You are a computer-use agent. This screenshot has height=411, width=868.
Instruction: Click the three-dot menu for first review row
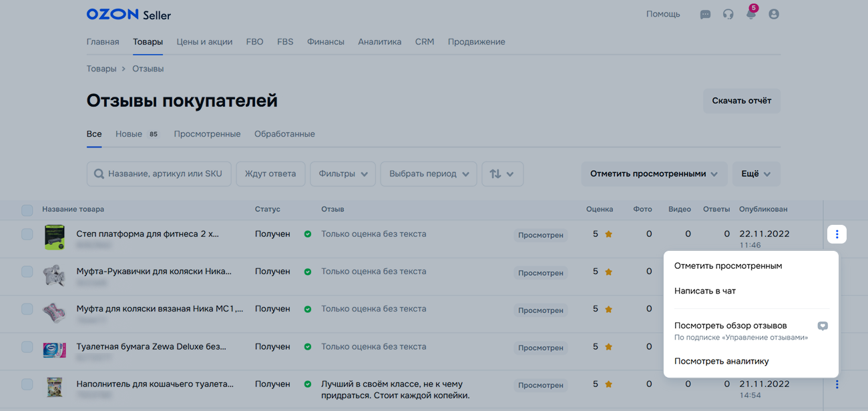tap(837, 234)
